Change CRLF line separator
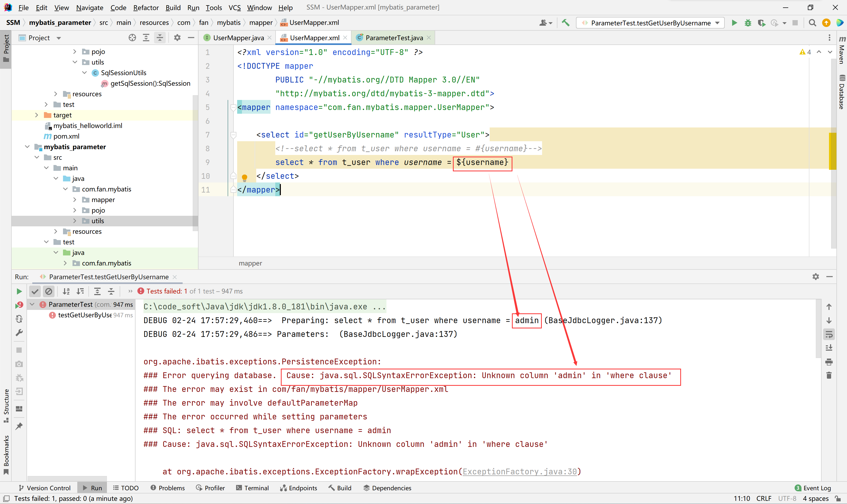The height and width of the screenshot is (504, 847). (763, 498)
